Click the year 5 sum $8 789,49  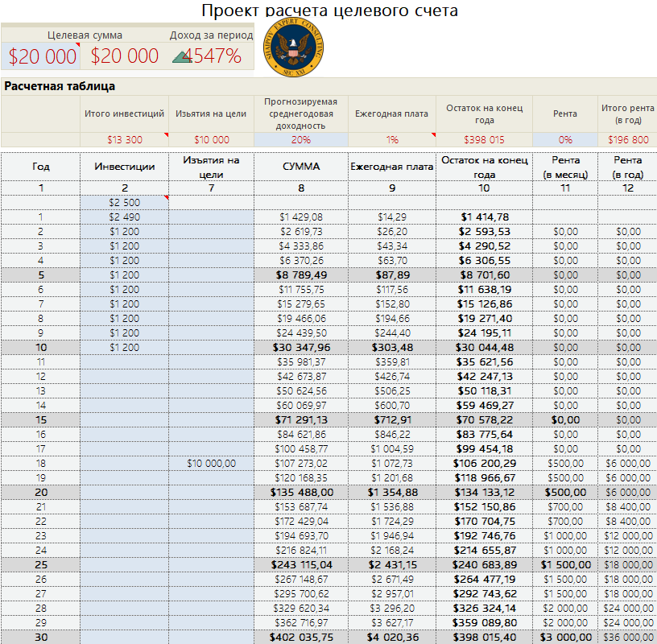tap(301, 275)
